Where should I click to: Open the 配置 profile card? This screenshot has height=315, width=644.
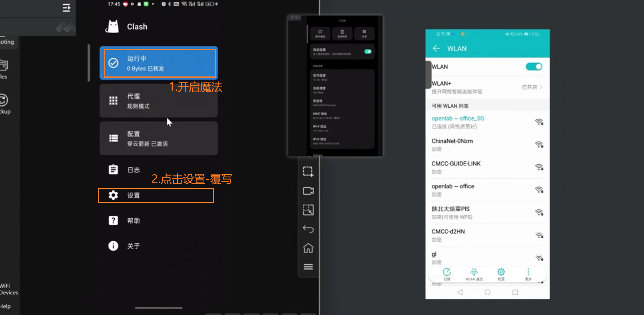(159, 138)
